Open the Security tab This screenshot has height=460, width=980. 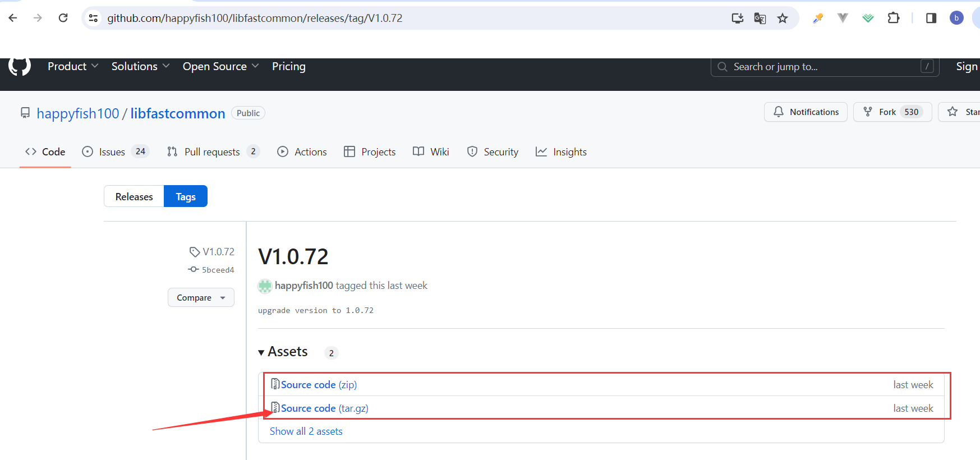[493, 151]
